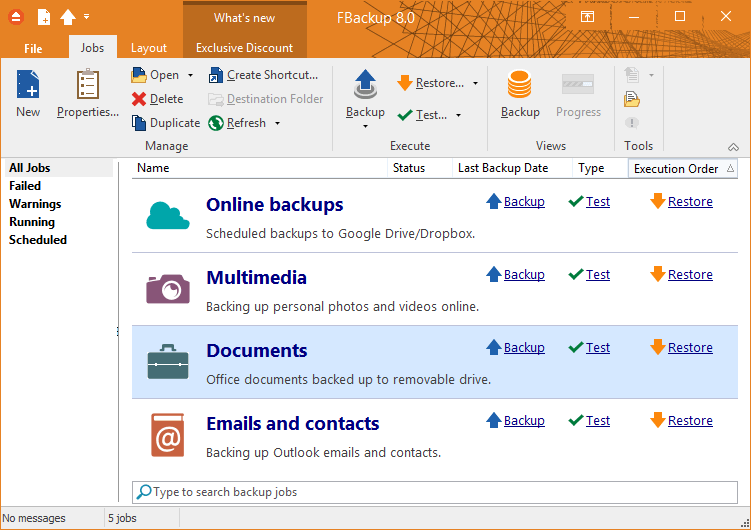Viewport: 751px width, 530px height.
Task: Refresh the job list
Action: pyautogui.click(x=238, y=123)
